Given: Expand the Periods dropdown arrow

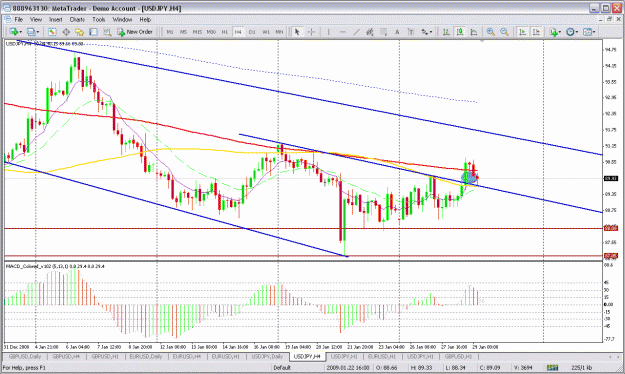Looking at the screenshot, I should 577,32.
